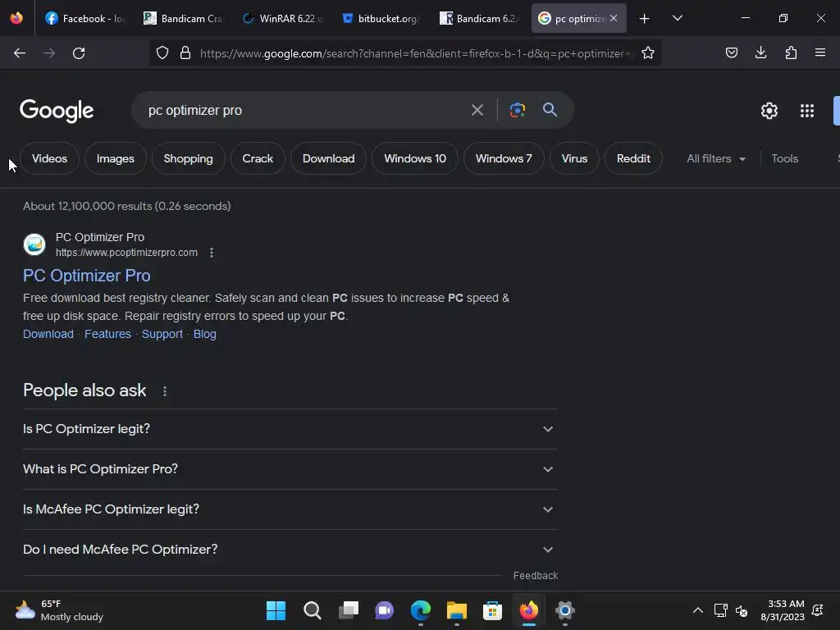
Task: Click the site security padlock icon
Action: pos(185,53)
